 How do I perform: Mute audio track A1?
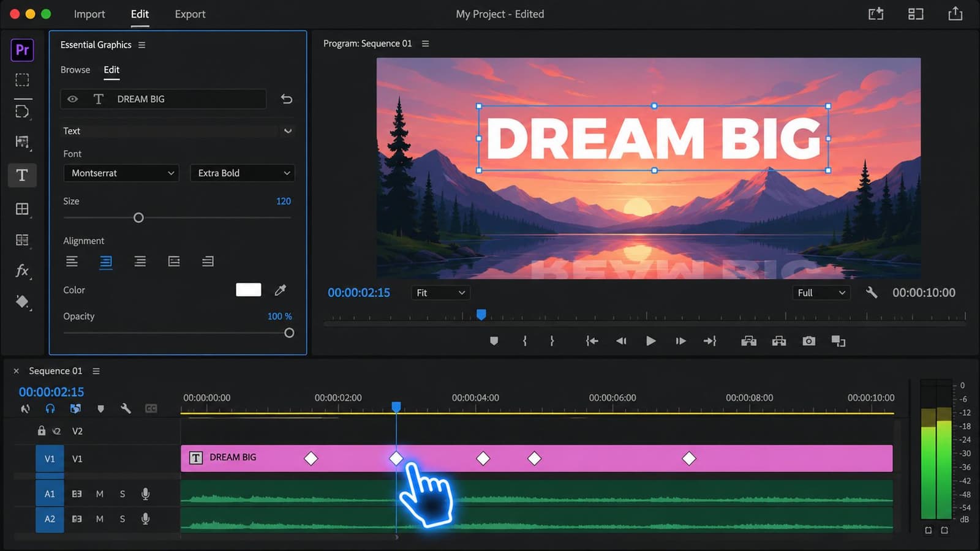tap(100, 494)
